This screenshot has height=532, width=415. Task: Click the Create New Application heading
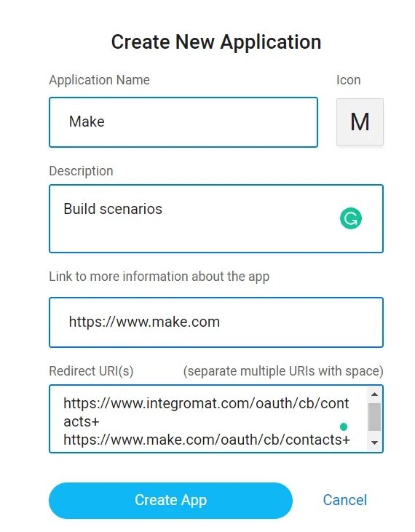tap(216, 42)
